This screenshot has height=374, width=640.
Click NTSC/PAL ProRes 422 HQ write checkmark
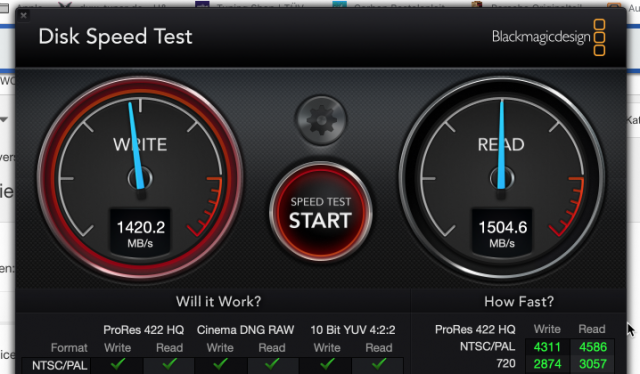(x=118, y=363)
